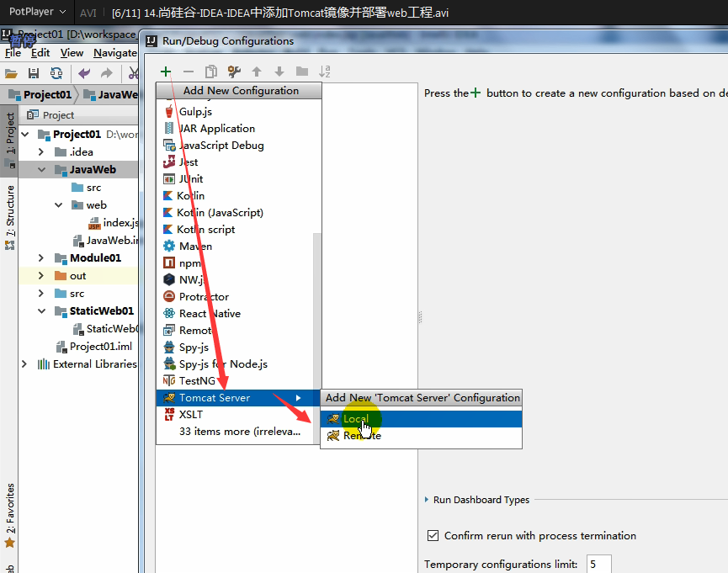Choose Kotlin (JavaScript) configuration
Viewport: 728px width, 573px height.
(238, 213)
